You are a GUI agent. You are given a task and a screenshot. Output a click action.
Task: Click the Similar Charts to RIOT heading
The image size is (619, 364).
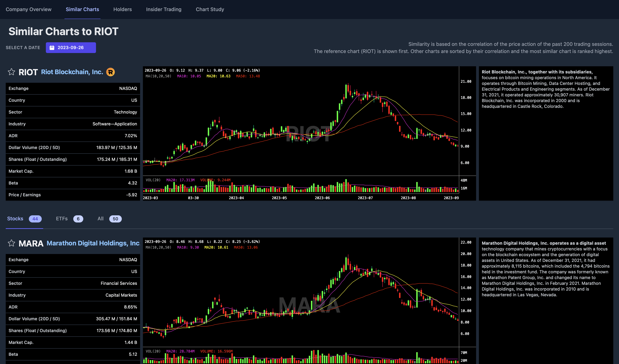coord(63,32)
